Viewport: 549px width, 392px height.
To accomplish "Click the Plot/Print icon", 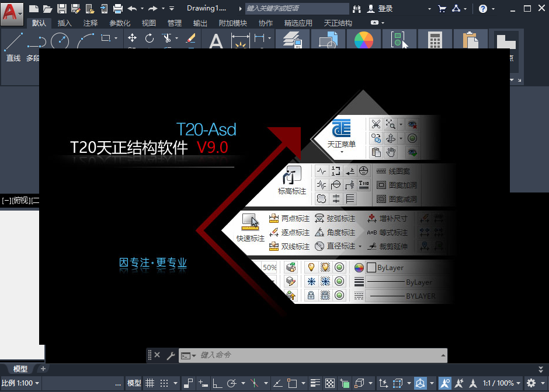I will (x=118, y=9).
